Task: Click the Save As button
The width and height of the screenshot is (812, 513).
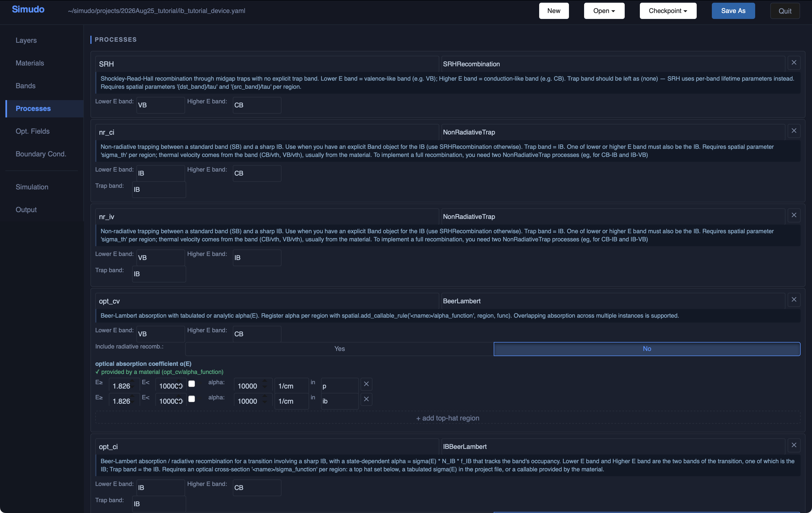Action: click(733, 11)
